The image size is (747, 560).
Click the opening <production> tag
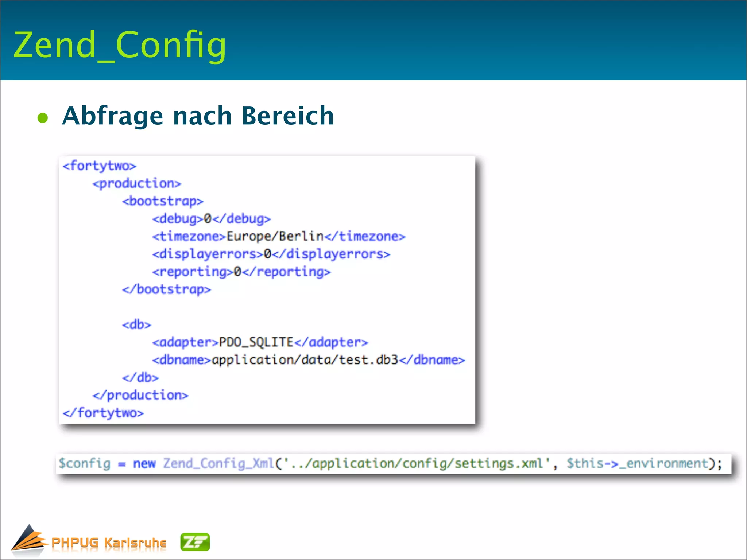[x=137, y=183]
